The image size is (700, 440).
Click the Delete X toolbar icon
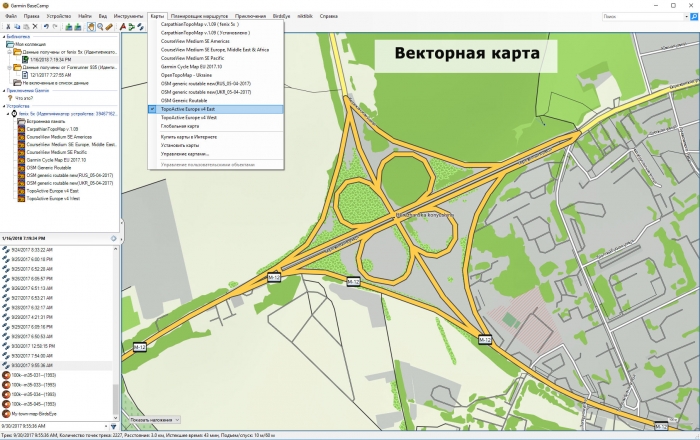tap(35, 27)
